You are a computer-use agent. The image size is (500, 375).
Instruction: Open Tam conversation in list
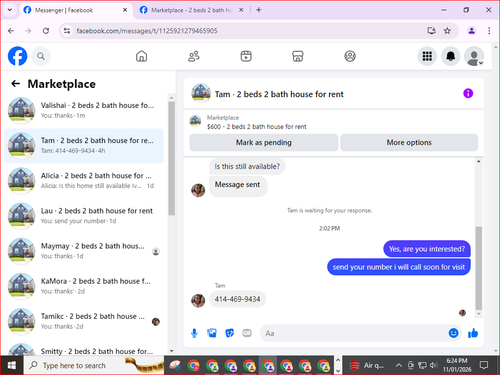84,146
